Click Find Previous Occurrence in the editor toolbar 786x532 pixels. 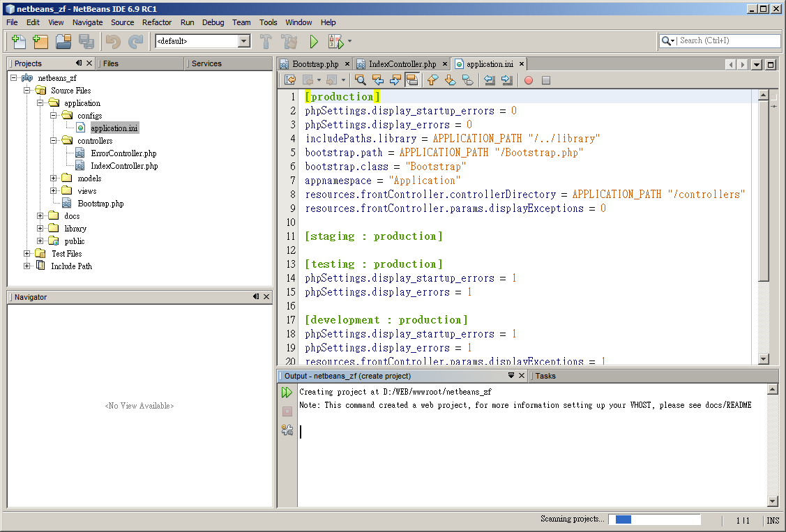[x=378, y=80]
